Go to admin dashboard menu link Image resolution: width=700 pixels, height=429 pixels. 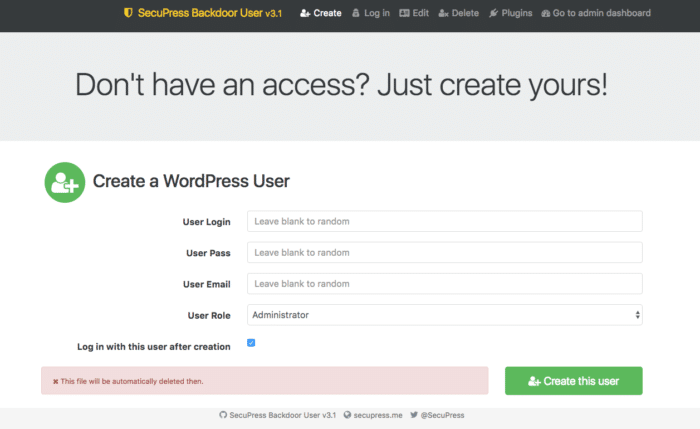coord(596,13)
